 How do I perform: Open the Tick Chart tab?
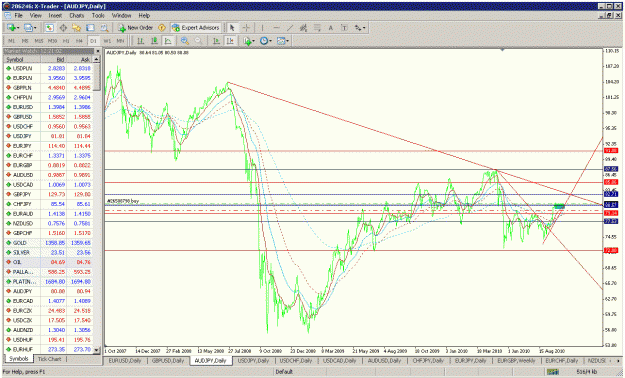pyautogui.click(x=49, y=359)
